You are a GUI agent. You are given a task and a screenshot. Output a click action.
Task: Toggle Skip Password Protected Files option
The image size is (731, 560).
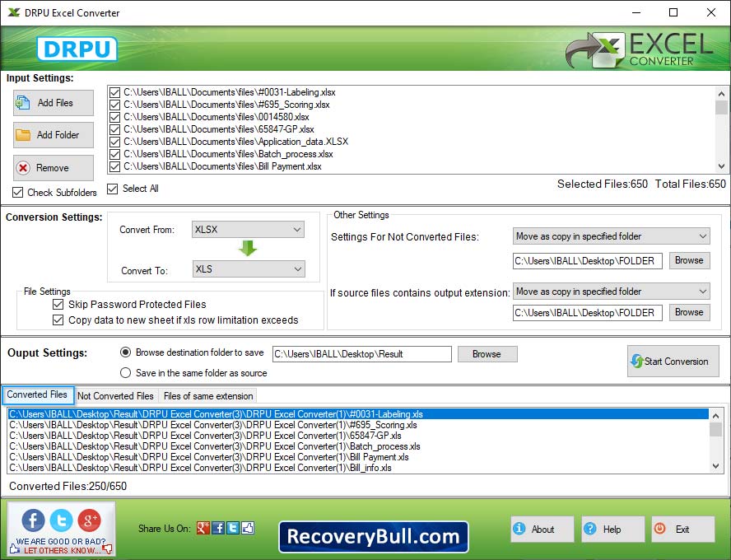click(x=58, y=305)
